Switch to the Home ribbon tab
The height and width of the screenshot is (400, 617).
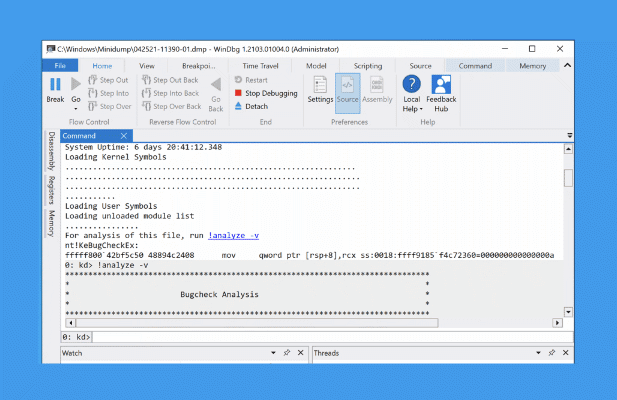[102, 66]
